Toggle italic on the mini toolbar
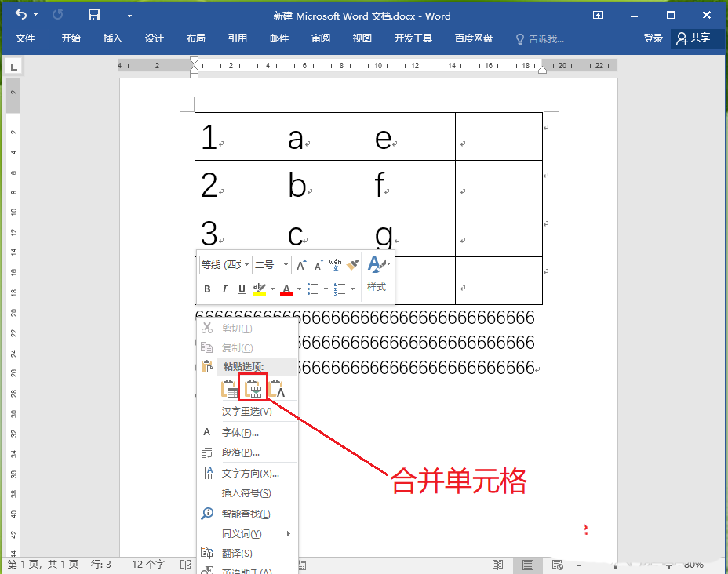728x574 pixels. [224, 289]
